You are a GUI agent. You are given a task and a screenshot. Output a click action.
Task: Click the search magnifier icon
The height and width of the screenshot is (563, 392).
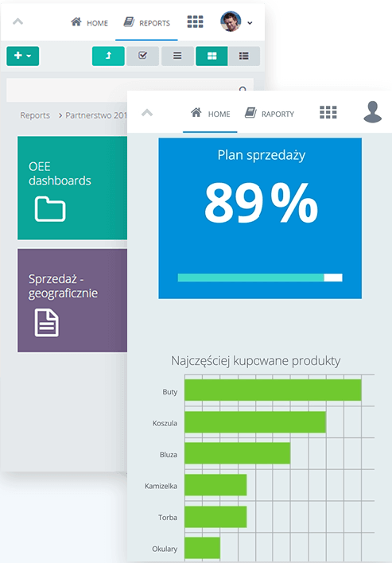click(x=243, y=88)
